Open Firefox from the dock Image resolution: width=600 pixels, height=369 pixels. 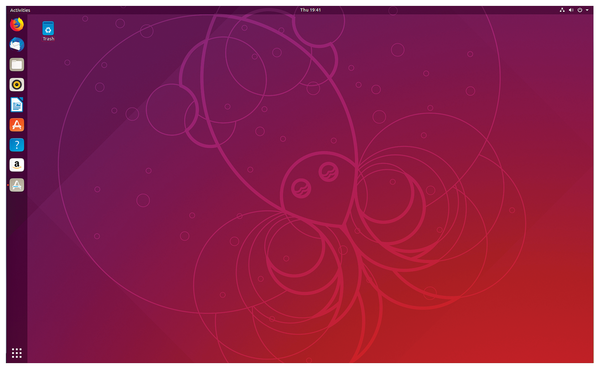[16, 24]
